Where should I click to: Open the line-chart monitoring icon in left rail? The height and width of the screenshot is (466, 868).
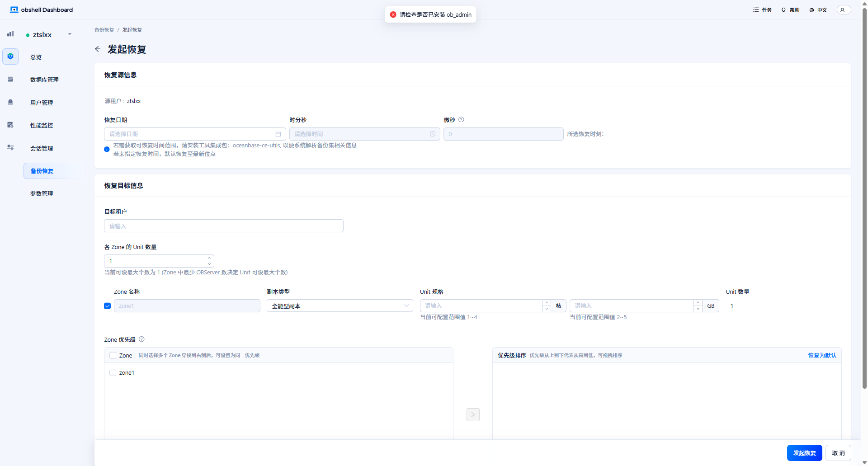[x=10, y=79]
